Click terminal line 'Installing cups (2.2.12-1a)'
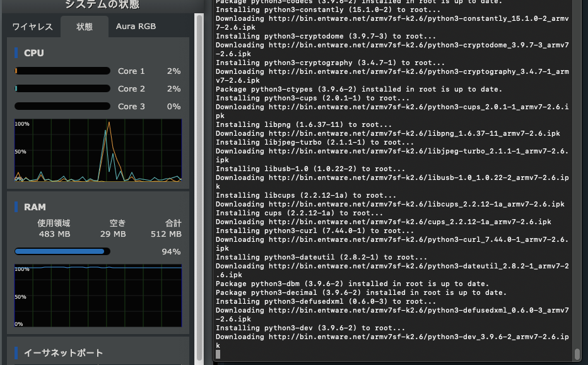The image size is (588, 365). (x=299, y=213)
